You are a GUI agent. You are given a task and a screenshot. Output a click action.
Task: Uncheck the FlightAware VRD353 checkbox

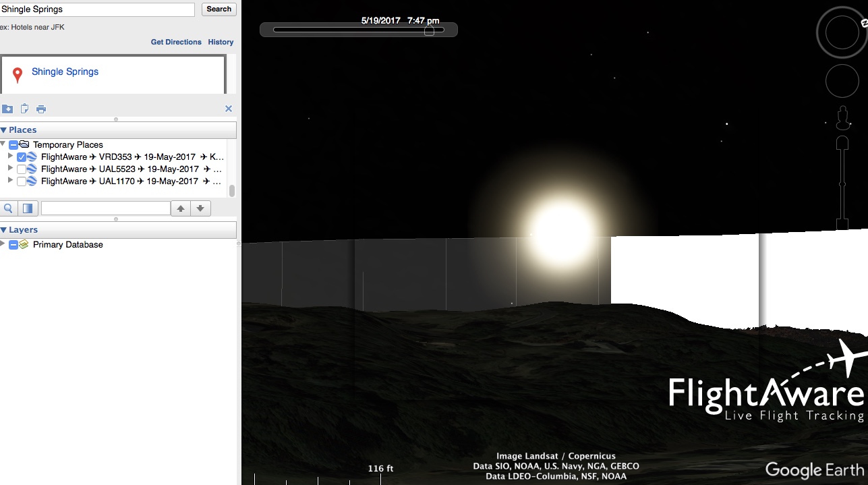tap(22, 157)
